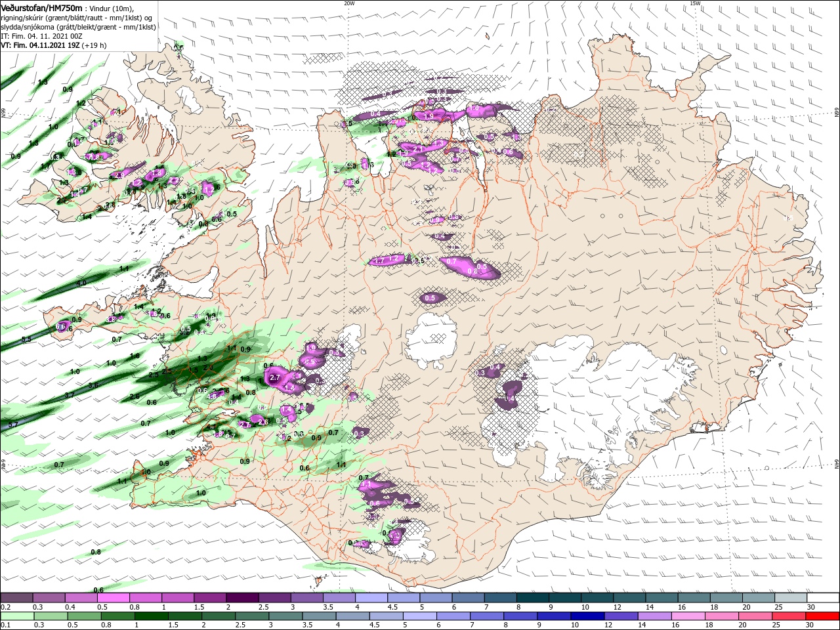This screenshot has width=840, height=630.
Task: Select the bright pink 0.5 snow legend swatch
Action: (113, 598)
